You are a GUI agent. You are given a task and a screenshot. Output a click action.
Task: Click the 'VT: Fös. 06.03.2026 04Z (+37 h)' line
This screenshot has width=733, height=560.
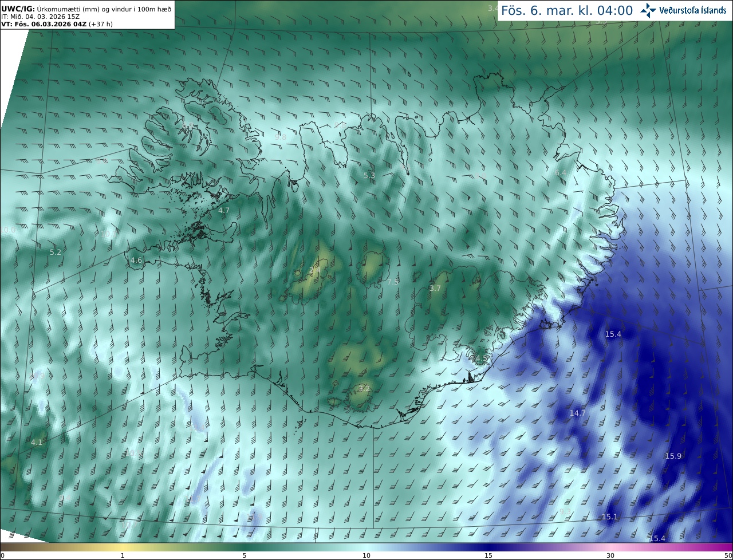click(57, 24)
